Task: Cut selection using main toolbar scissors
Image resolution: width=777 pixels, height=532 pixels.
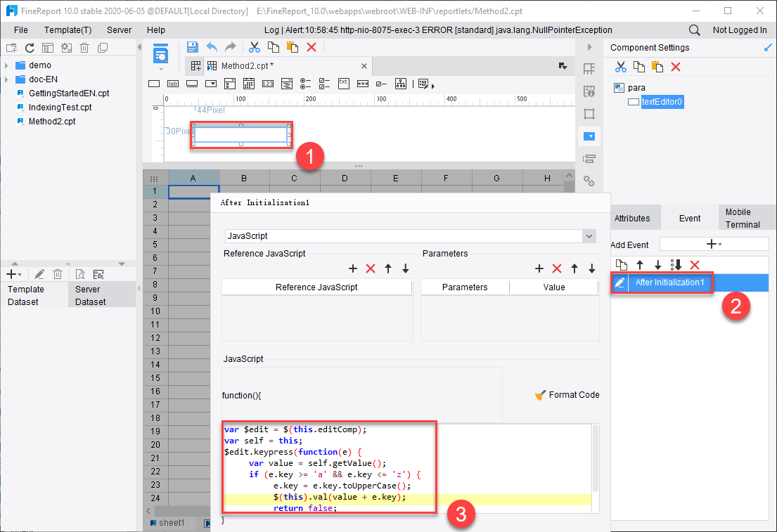Action: pyautogui.click(x=255, y=47)
